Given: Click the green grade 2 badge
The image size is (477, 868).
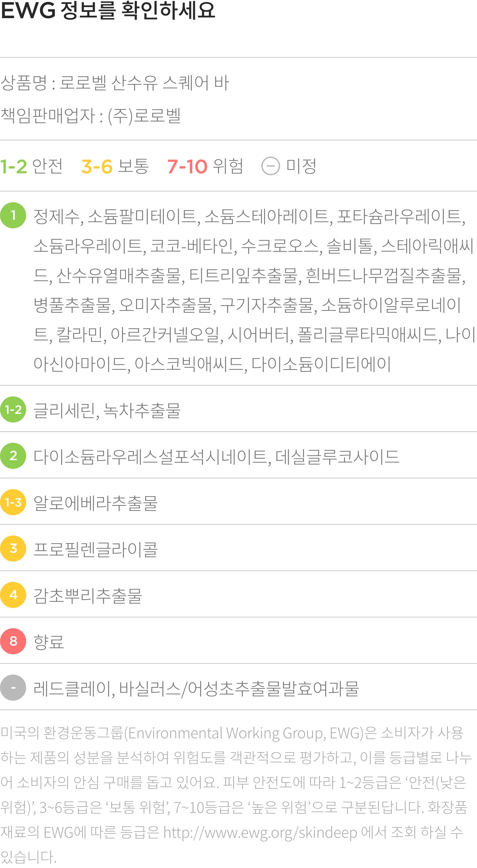Looking at the screenshot, I should click(x=13, y=456).
